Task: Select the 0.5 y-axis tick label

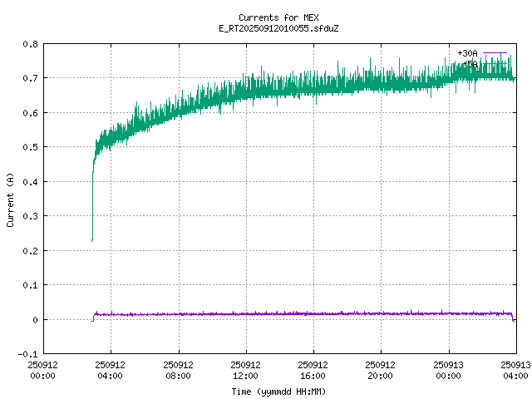Action: click(x=29, y=147)
